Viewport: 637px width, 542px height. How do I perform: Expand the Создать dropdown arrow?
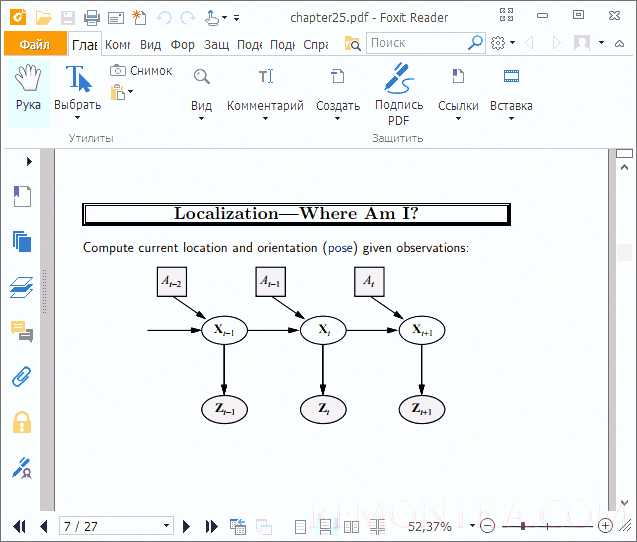[x=337, y=119]
